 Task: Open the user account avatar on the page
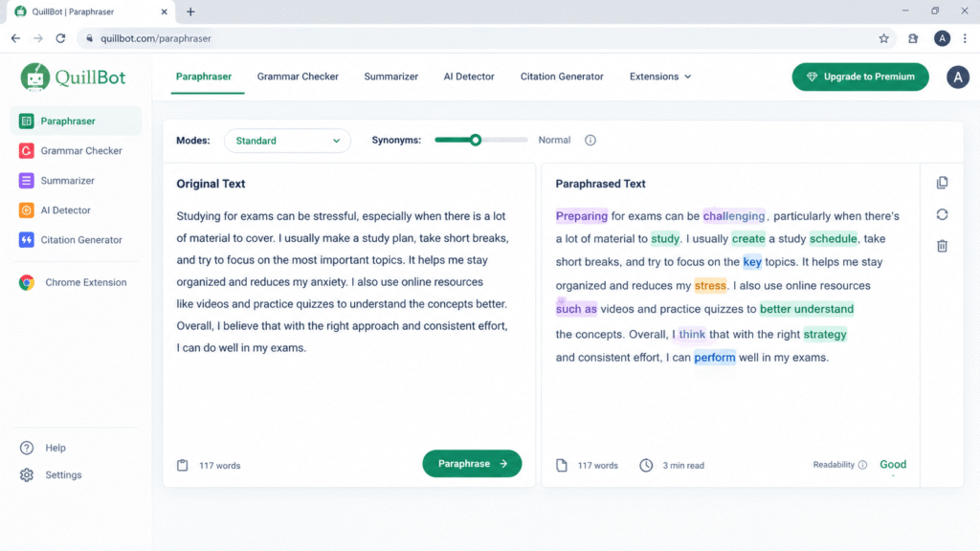tap(957, 77)
